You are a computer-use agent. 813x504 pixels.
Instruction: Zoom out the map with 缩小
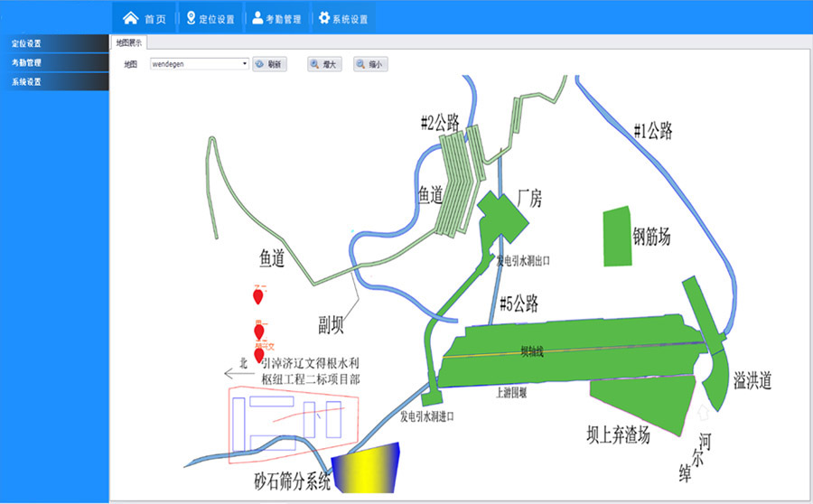[370, 65]
